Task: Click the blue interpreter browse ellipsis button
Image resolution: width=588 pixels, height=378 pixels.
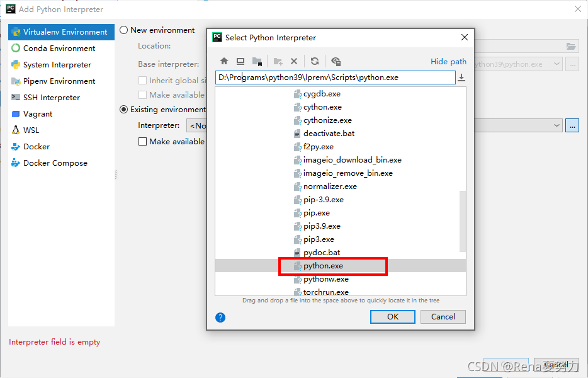Action: click(572, 125)
